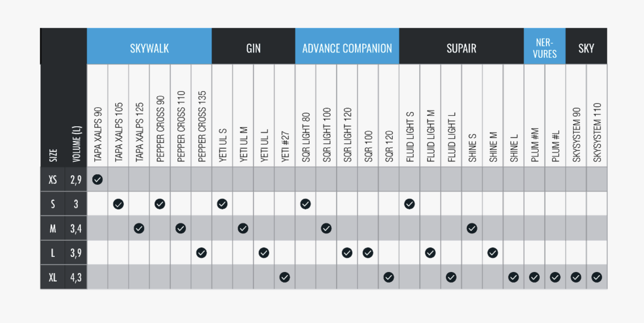Screen dimensions: 644x323
Task: Select the YETI #27 checkmark in XL row
Action: 285,277
